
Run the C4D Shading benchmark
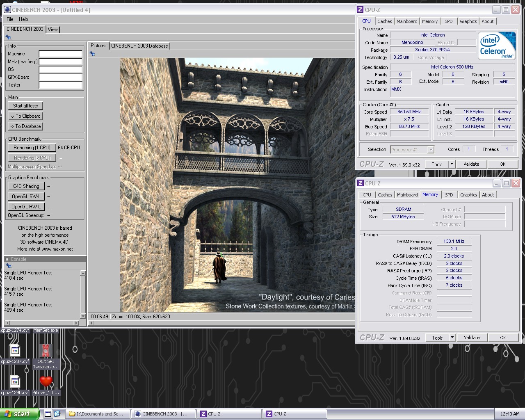pyautogui.click(x=26, y=186)
